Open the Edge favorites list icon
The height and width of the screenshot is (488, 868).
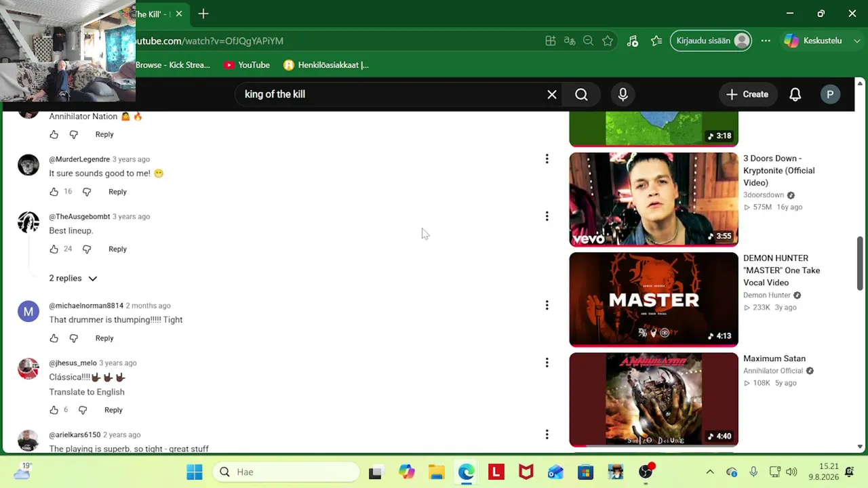656,41
